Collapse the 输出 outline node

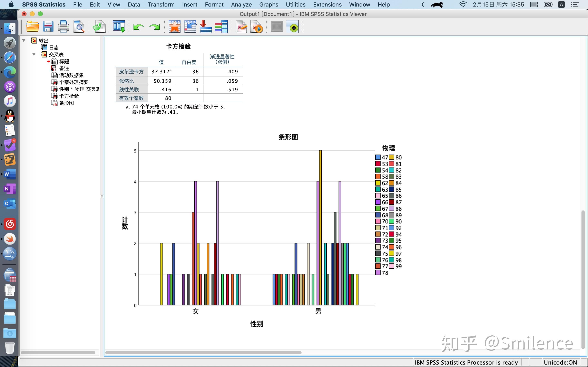click(23, 40)
